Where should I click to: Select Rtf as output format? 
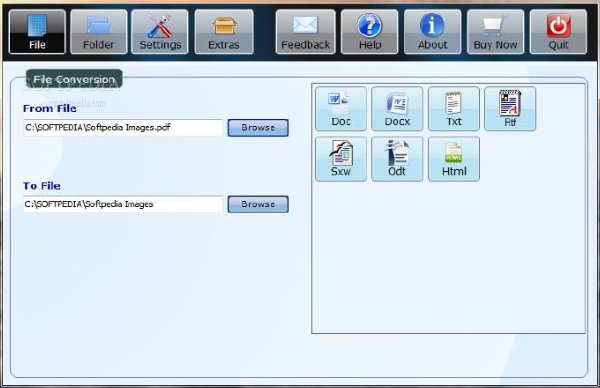(x=510, y=109)
